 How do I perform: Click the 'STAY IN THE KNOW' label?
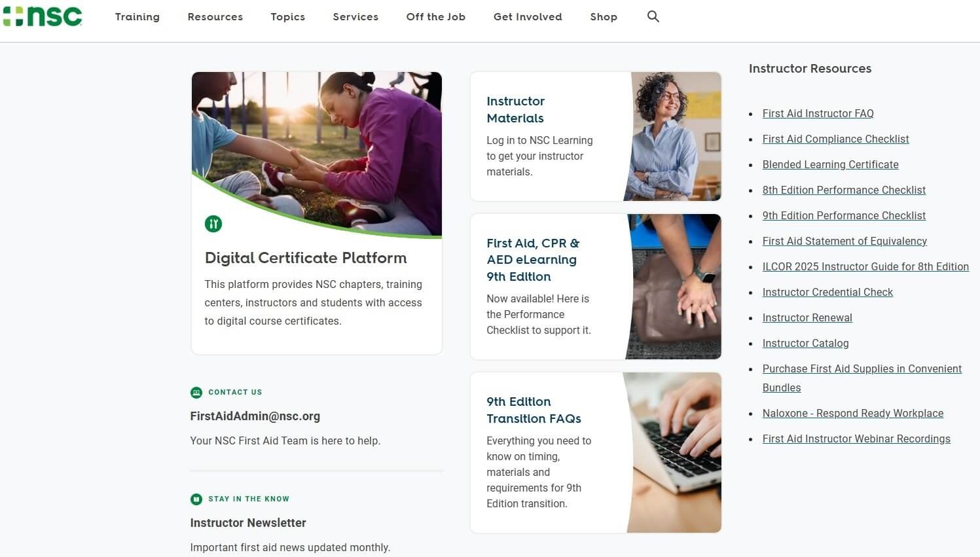pos(249,499)
